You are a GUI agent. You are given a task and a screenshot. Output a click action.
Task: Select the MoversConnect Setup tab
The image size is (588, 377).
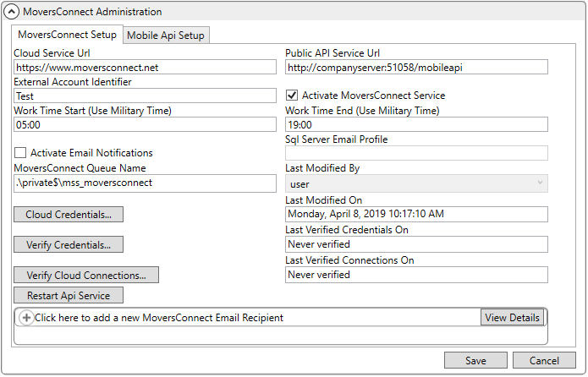(67, 35)
